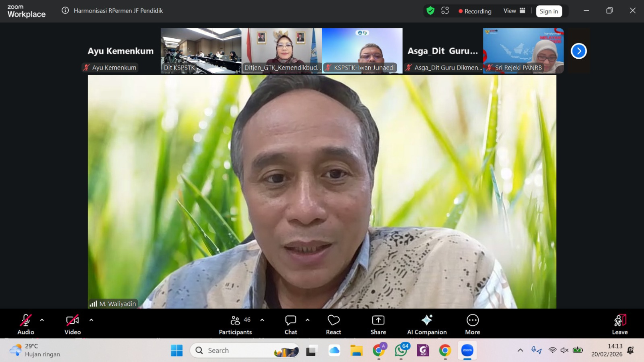The height and width of the screenshot is (362, 644).
Task: Start camera with Video button
Action: point(72,320)
